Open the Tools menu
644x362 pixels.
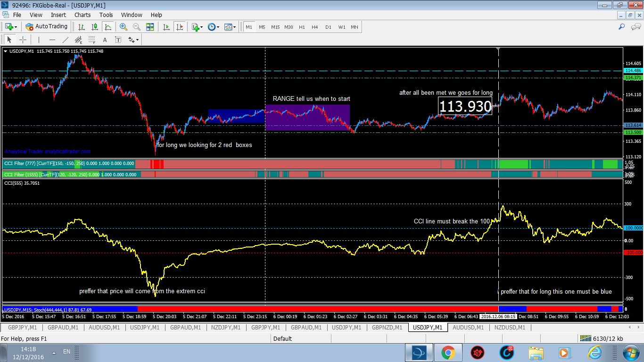point(106,15)
